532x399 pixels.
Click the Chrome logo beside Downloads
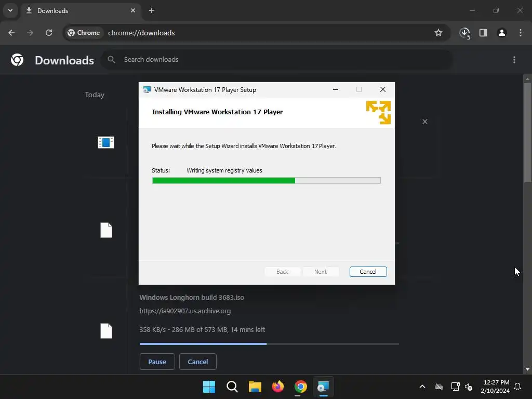click(17, 60)
